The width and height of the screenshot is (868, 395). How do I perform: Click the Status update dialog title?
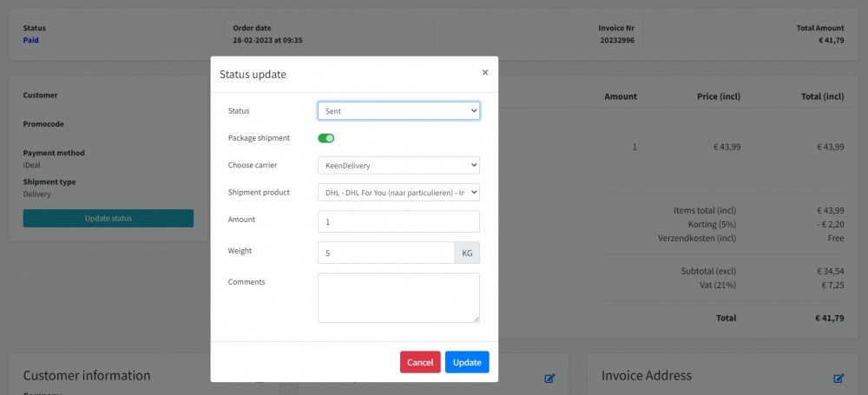253,75
